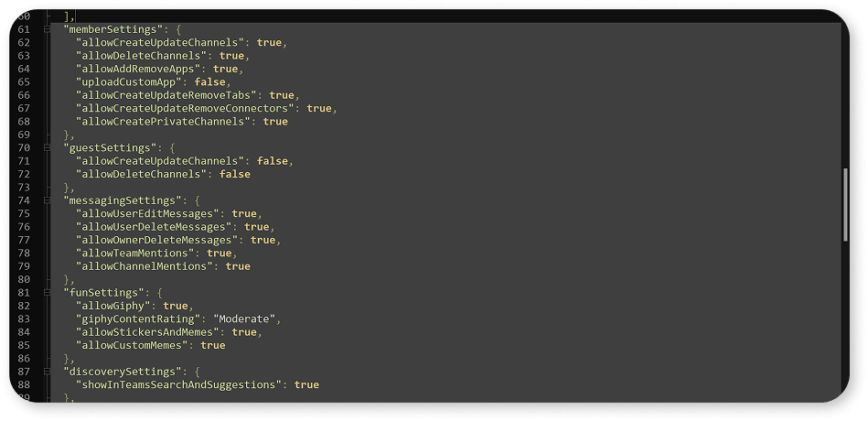Place cursor on uploadCustomApp false value
This screenshot has width=868, height=421.
[209, 82]
